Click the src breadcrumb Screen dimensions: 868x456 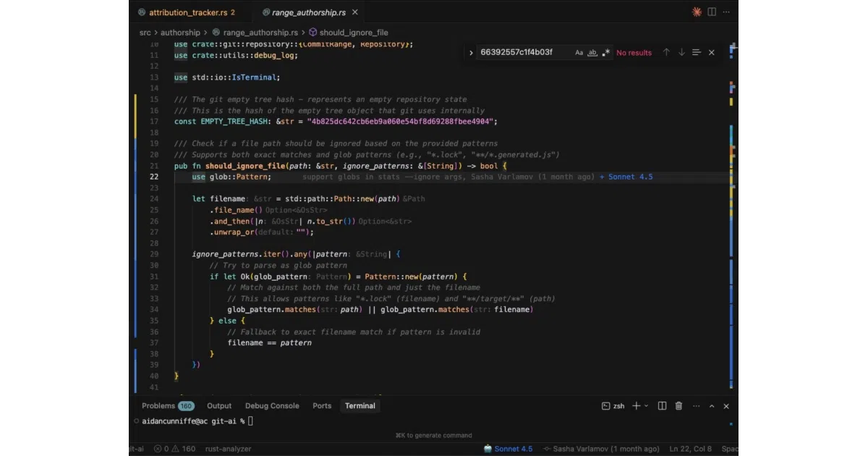(x=145, y=33)
